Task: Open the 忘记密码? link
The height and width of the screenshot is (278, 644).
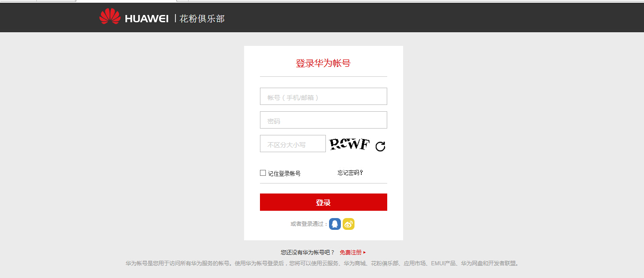Action: click(350, 173)
